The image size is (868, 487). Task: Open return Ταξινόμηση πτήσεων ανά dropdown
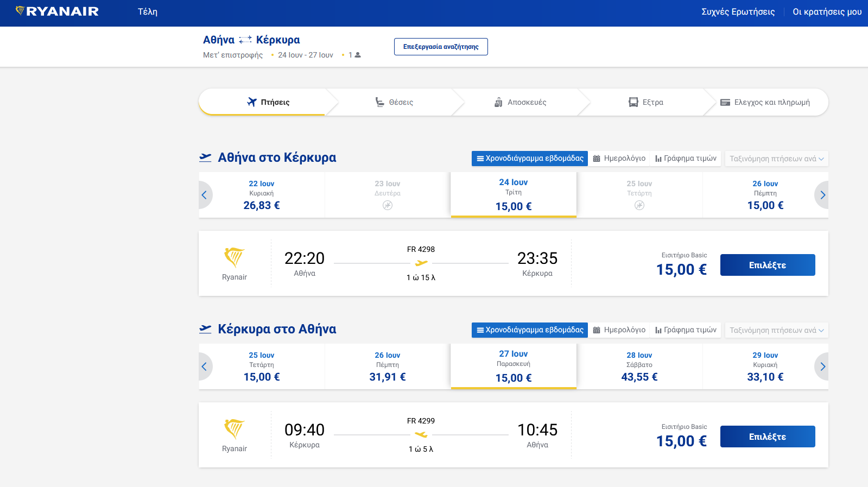click(x=777, y=330)
